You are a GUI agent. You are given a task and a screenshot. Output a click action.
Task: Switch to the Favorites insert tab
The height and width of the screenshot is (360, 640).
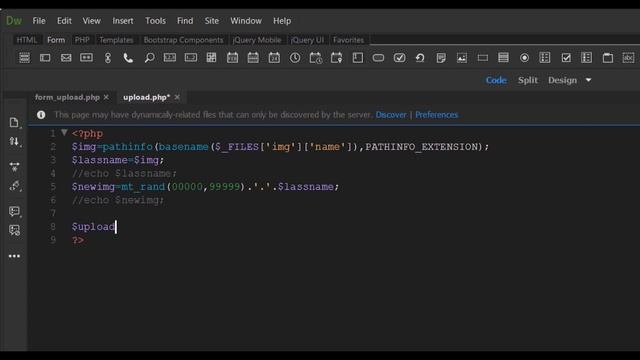pos(348,40)
